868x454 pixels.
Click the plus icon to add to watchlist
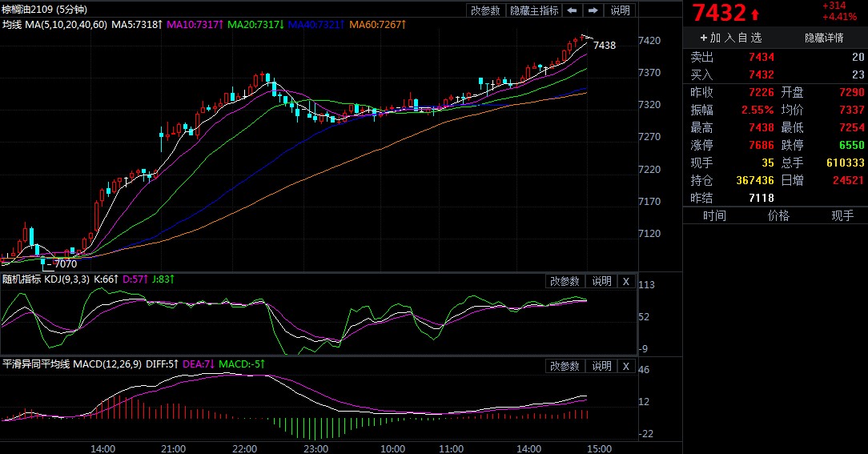click(704, 38)
